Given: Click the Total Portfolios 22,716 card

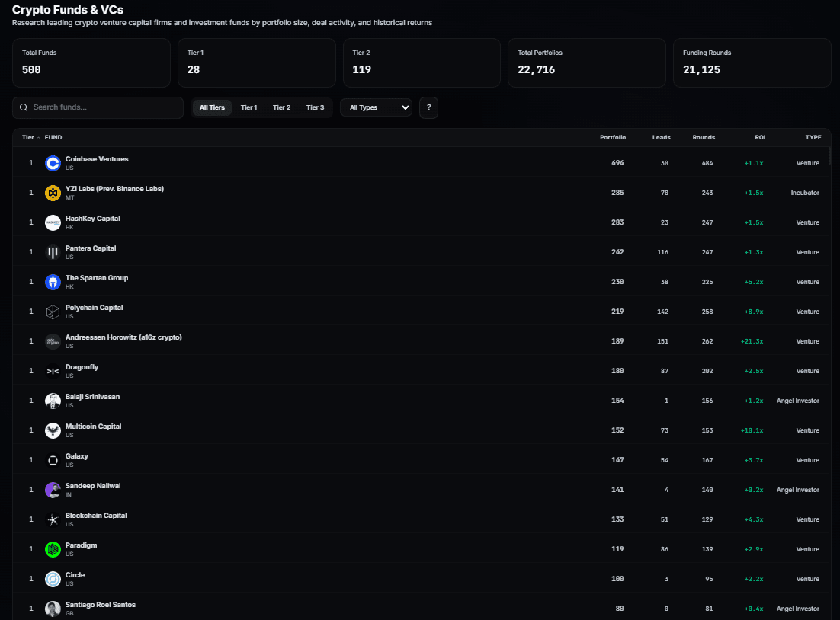Looking at the screenshot, I should click(587, 62).
